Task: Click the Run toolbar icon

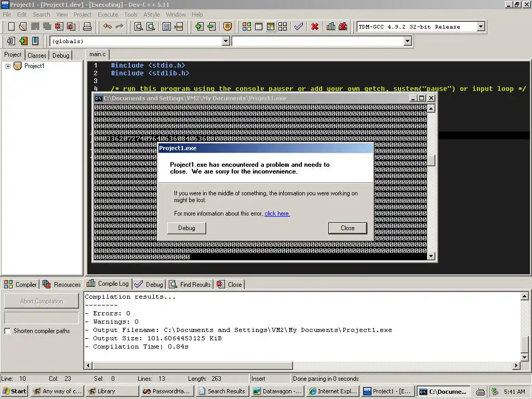Action: [x=259, y=26]
